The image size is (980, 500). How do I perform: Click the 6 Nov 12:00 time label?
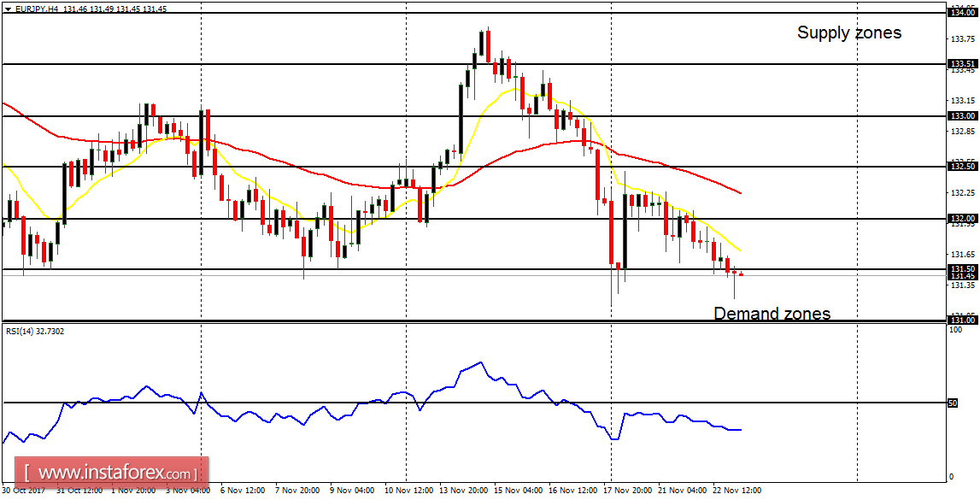click(242, 490)
